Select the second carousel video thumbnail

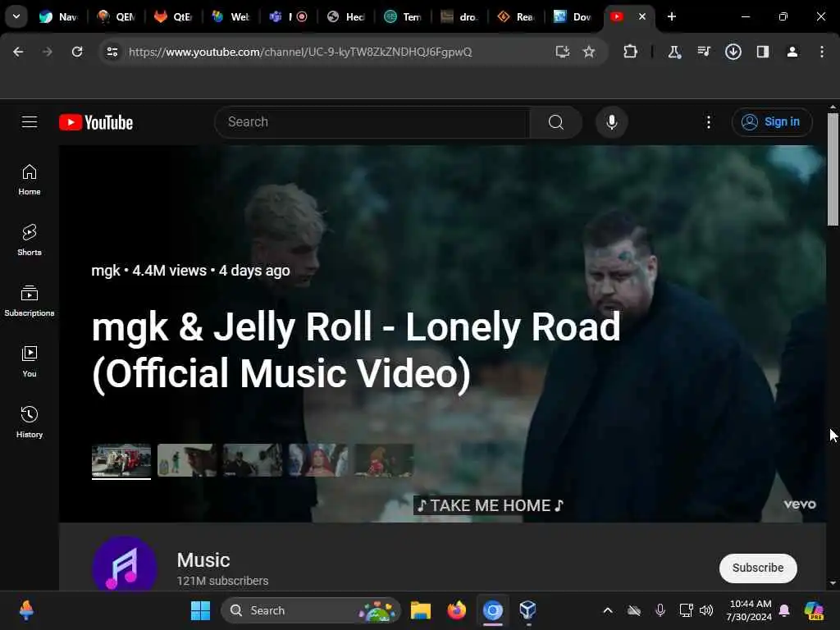pyautogui.click(x=187, y=460)
